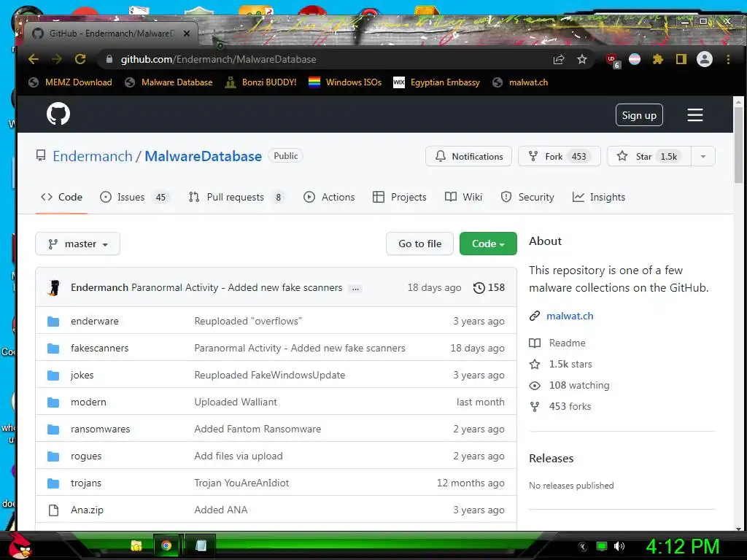Expand the commit message ellipsis button
Screen dimensions: 747x560
click(355, 288)
